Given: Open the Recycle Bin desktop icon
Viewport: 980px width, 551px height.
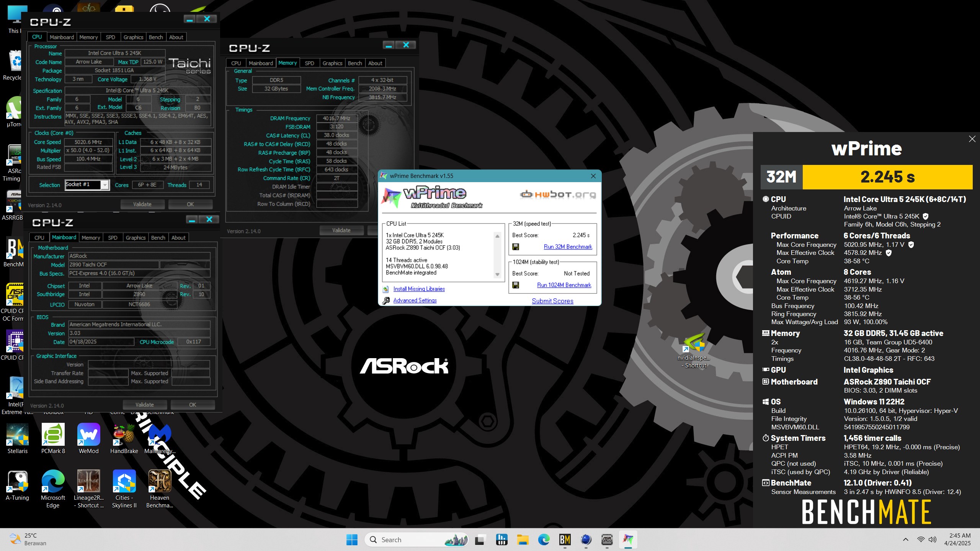Looking at the screenshot, I should [14, 65].
